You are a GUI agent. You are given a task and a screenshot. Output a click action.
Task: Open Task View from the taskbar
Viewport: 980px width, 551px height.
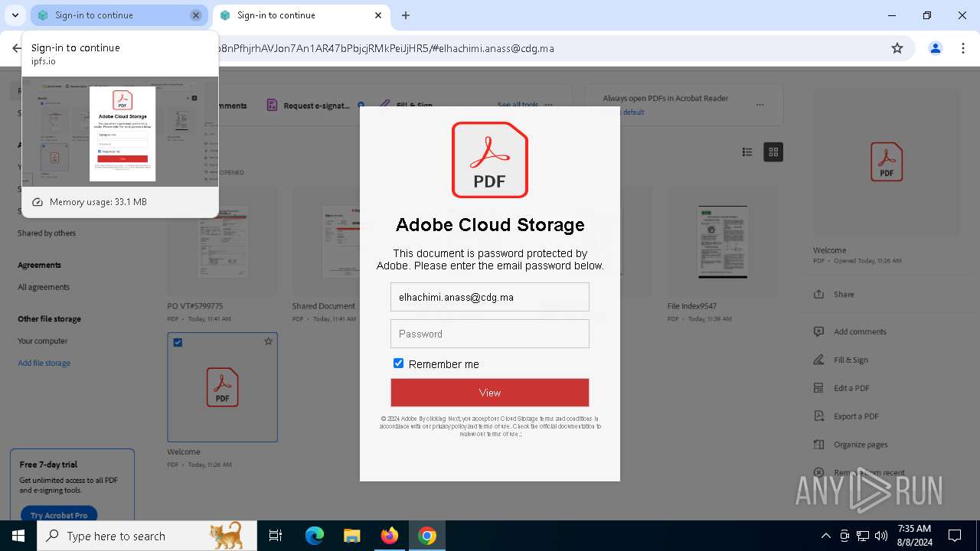276,536
